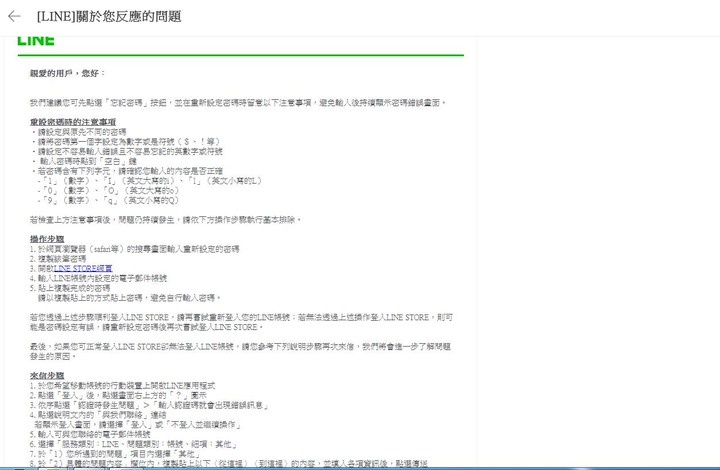Click the line with 「l」(英文小寫的L)
The width and height of the screenshot is (720, 470).
150,181
